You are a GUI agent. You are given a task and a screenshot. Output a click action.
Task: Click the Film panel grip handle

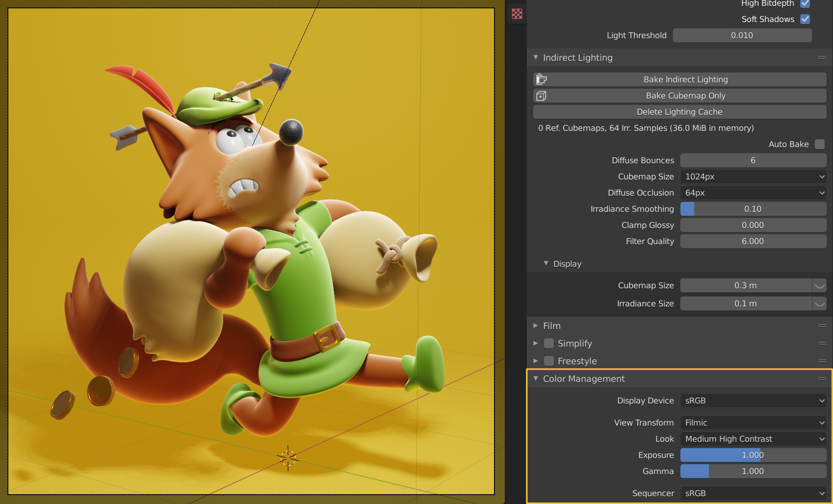822,326
